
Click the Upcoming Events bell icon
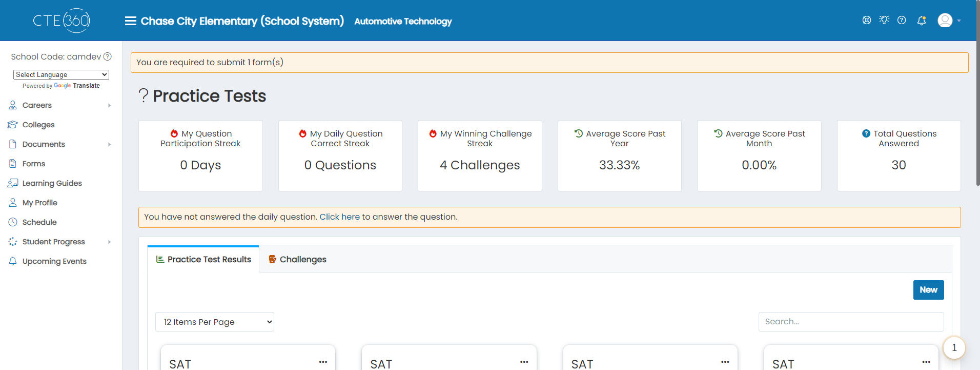(13, 261)
